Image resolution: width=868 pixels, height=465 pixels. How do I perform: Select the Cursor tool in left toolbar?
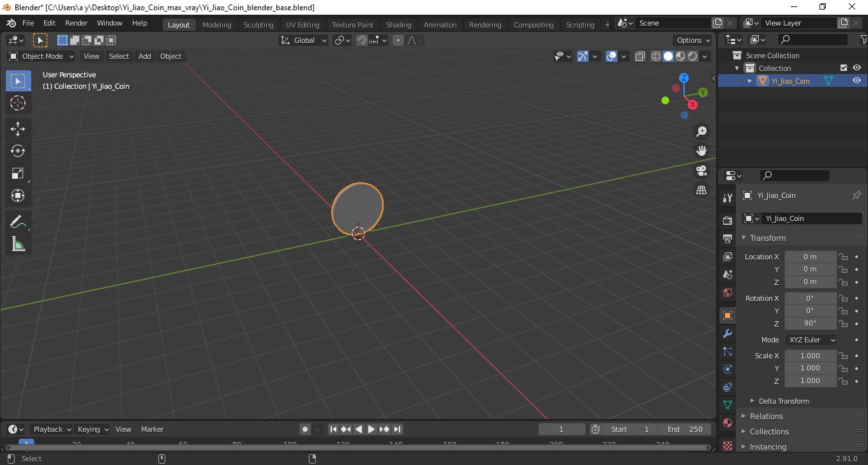18,103
